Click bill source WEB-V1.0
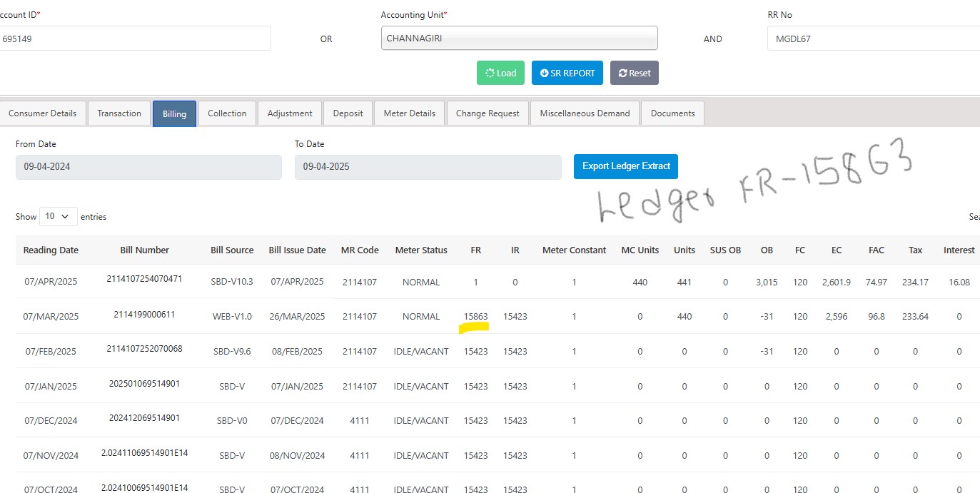This screenshot has height=493, width=980. pyautogui.click(x=232, y=317)
